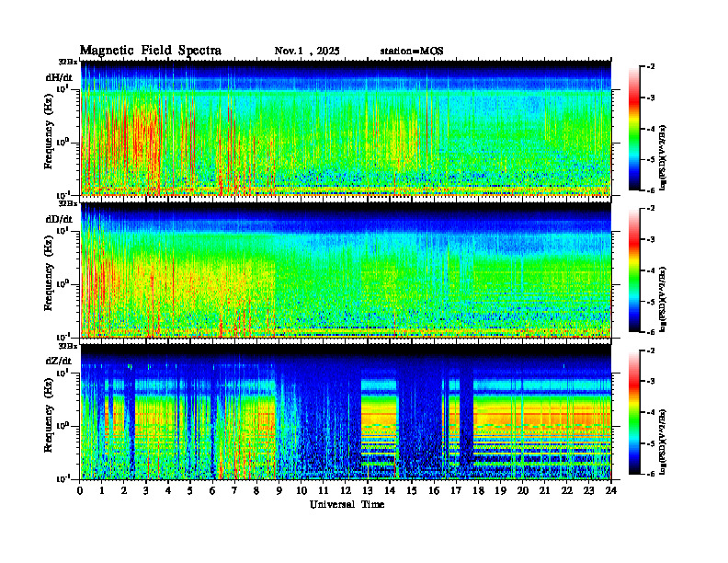Click hour tick label "17" on time axis
728x563 pixels.
456,490
